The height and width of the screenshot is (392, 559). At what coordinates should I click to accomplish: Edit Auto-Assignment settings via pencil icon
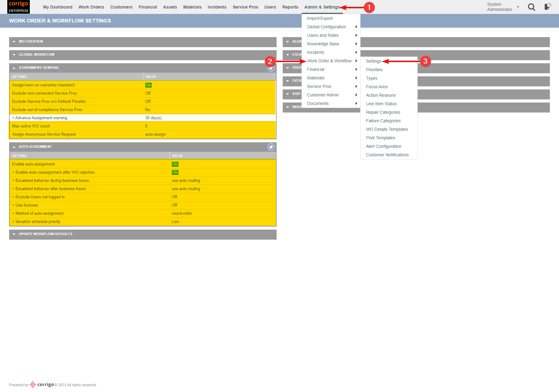coord(271,147)
